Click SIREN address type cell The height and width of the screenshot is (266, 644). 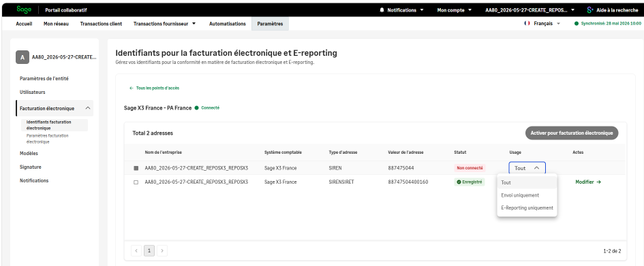click(335, 168)
